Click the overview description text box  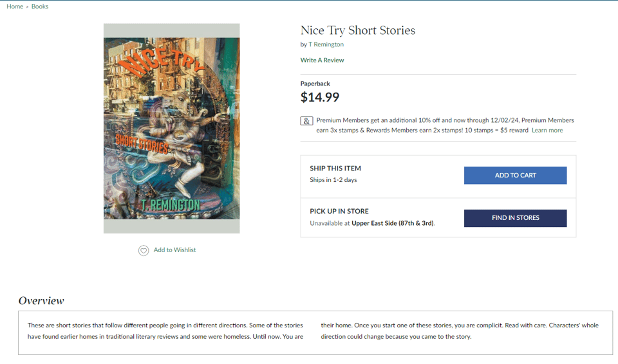click(x=315, y=331)
